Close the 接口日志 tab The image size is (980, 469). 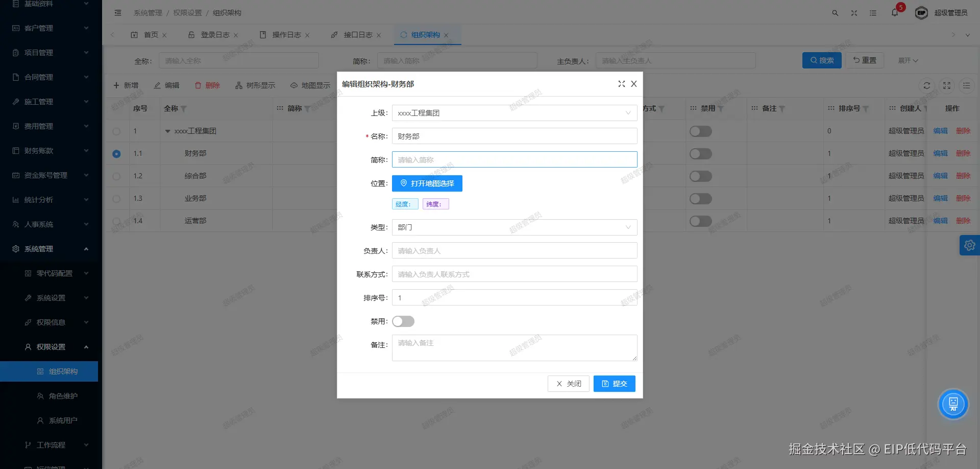(379, 35)
